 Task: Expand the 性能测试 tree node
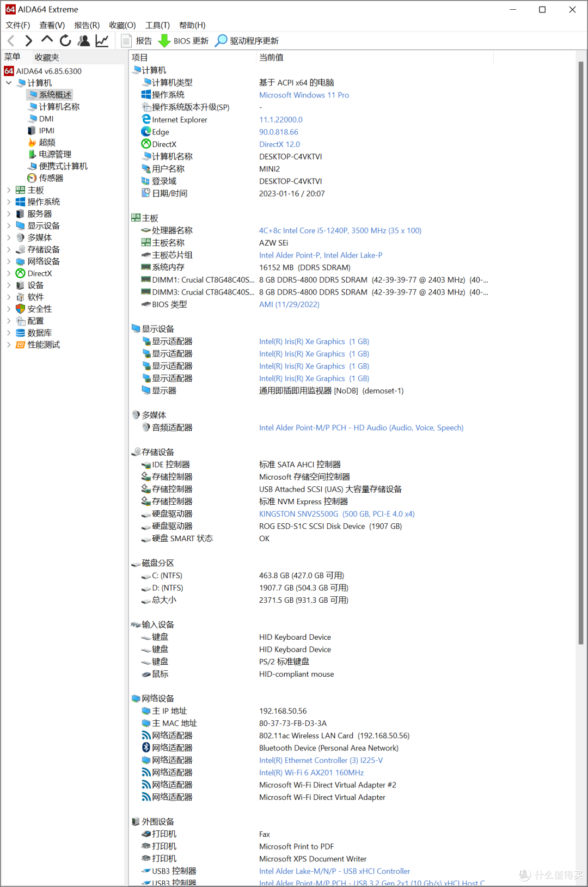click(x=9, y=345)
